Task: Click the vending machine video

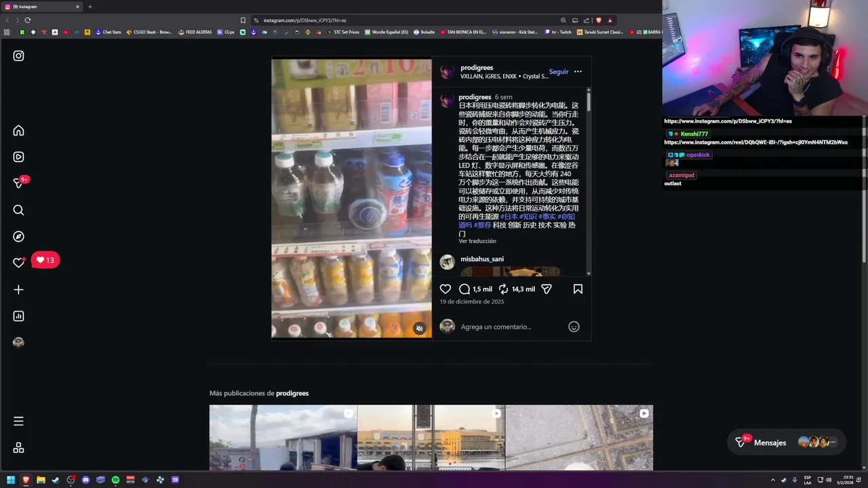Action: click(x=351, y=199)
